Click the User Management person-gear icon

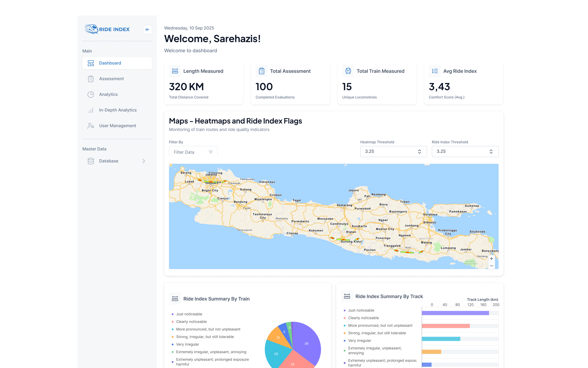[x=91, y=126]
